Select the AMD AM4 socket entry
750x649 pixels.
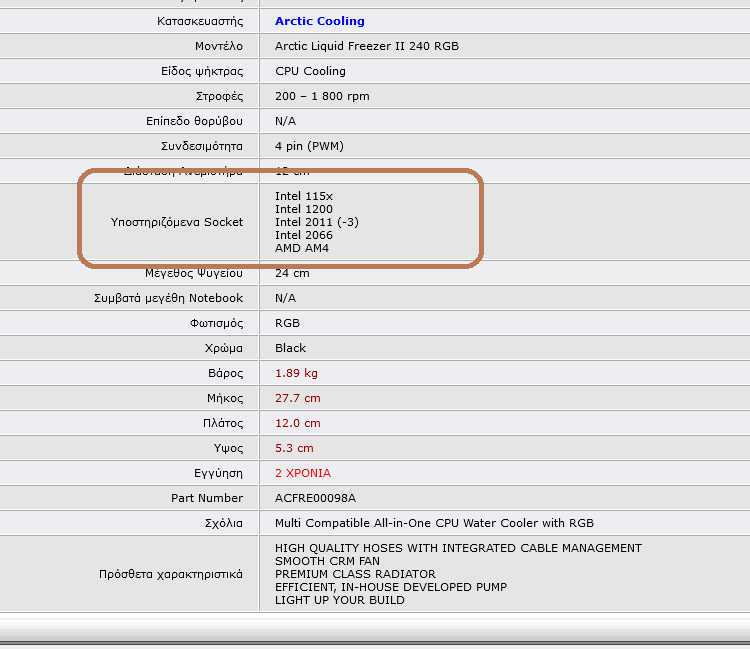pos(302,248)
